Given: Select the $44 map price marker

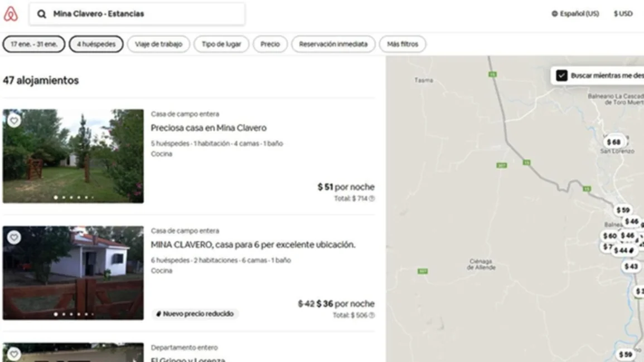Looking at the screenshot, I should (623, 251).
